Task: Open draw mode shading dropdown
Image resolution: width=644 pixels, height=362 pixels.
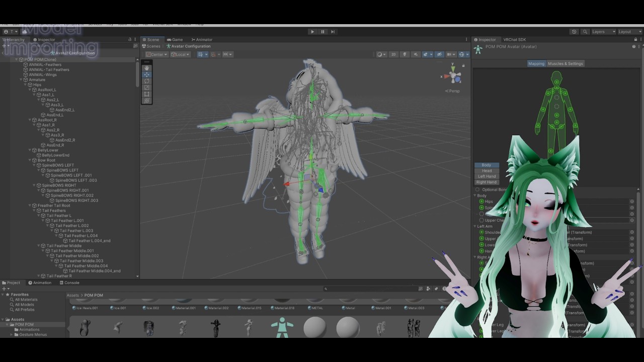Action: click(x=381, y=54)
